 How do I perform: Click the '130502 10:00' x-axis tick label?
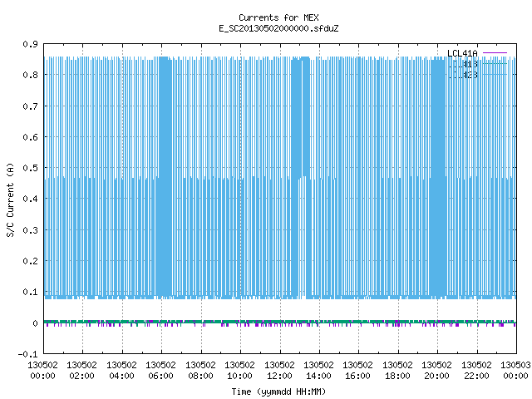[x=239, y=371]
